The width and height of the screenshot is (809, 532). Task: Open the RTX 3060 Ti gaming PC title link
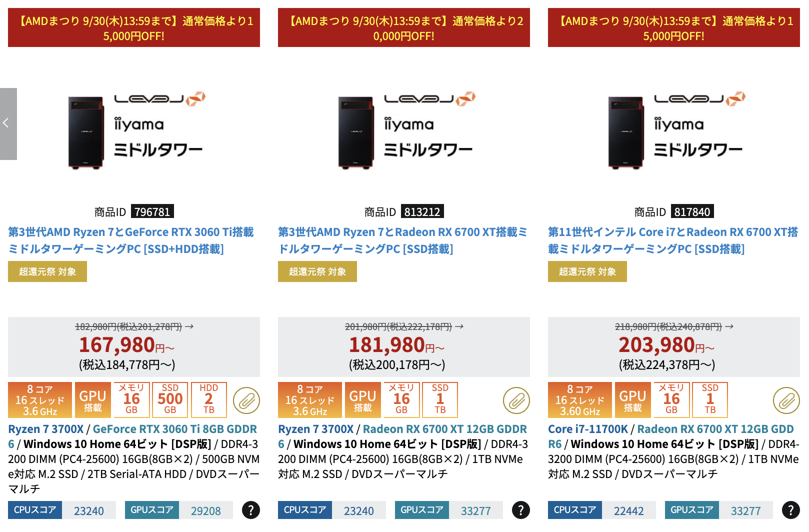[x=131, y=240]
